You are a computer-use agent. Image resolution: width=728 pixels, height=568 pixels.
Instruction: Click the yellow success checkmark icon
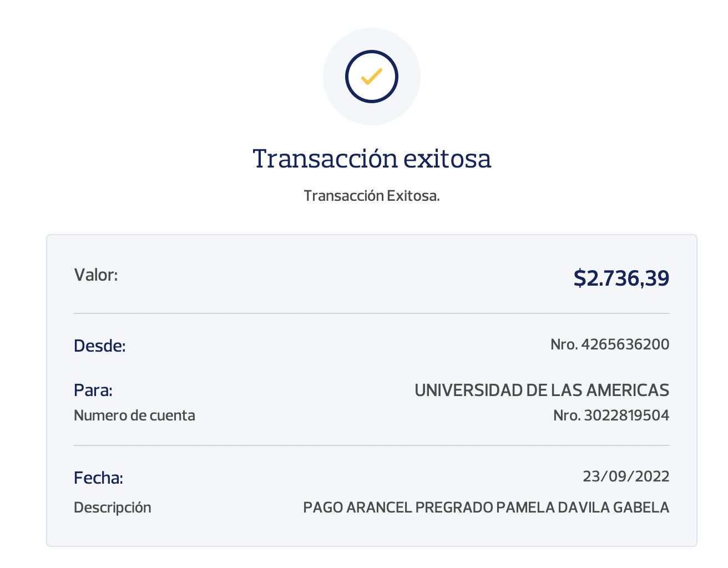pos(371,77)
